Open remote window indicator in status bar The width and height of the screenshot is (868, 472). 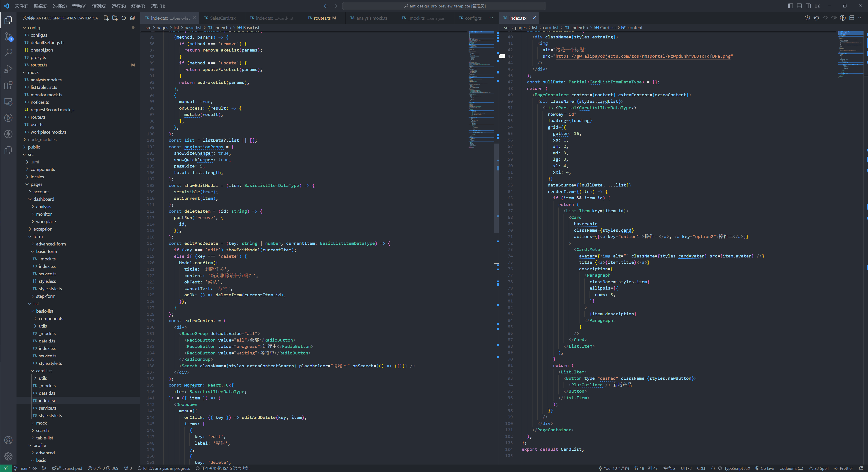click(6, 468)
